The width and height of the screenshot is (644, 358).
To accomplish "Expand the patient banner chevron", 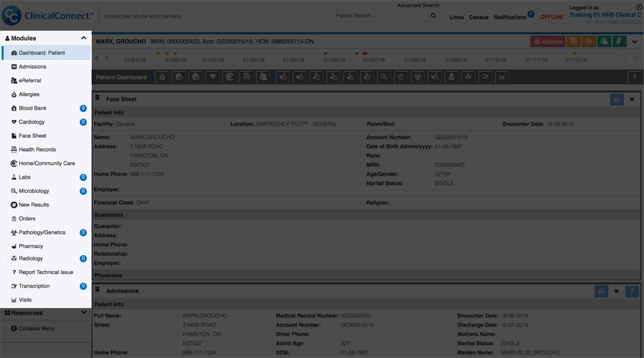I will [635, 42].
